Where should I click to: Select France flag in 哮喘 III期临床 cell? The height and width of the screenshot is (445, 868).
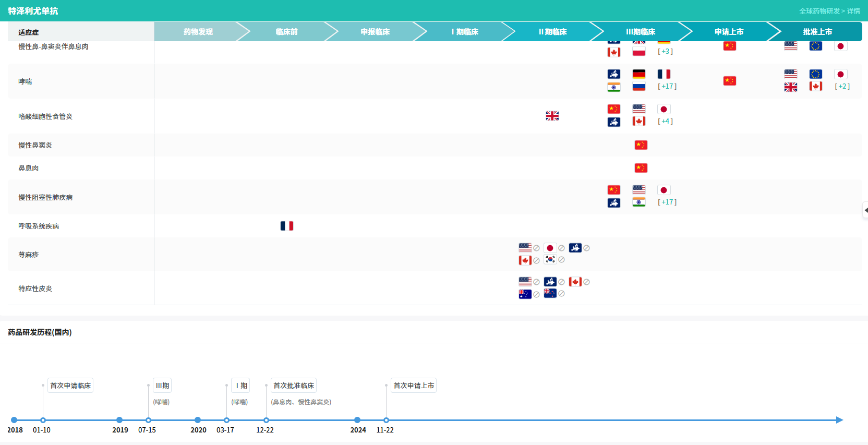[x=664, y=74]
